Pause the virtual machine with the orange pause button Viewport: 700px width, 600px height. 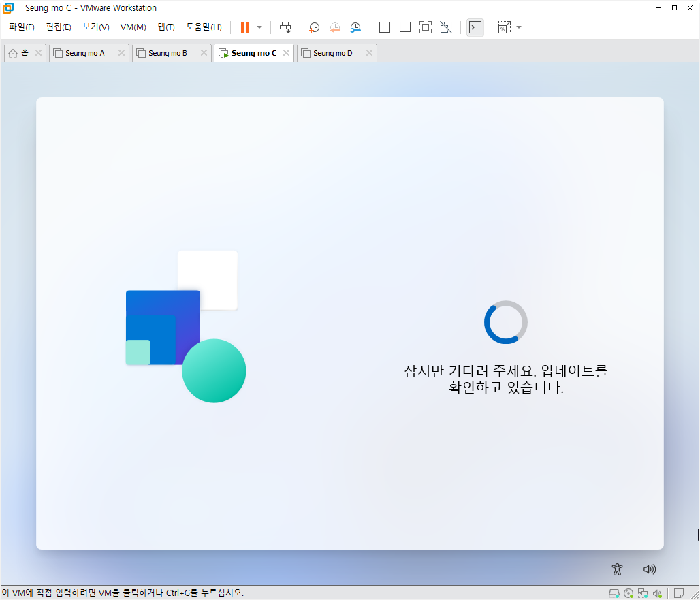pyautogui.click(x=244, y=27)
